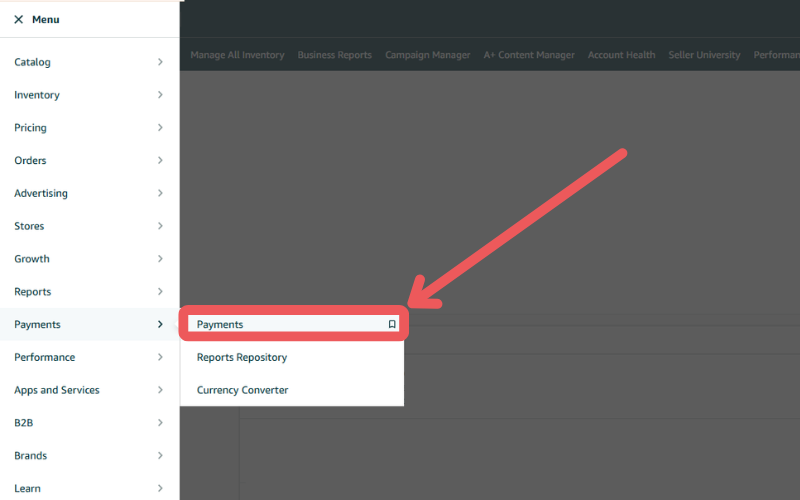Image resolution: width=800 pixels, height=500 pixels.
Task: Select the Orders menu item
Action: pos(89,160)
